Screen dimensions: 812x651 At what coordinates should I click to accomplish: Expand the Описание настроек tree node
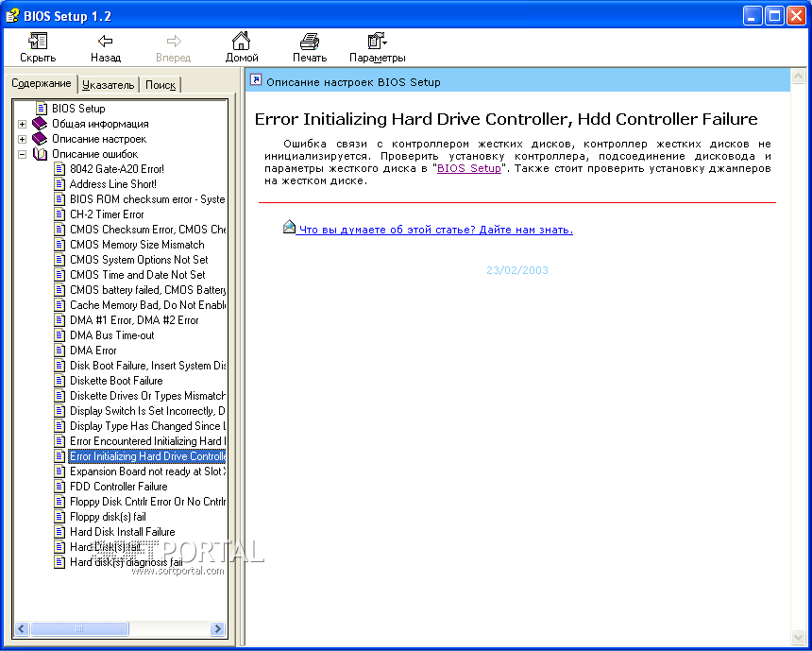pyautogui.click(x=22, y=140)
